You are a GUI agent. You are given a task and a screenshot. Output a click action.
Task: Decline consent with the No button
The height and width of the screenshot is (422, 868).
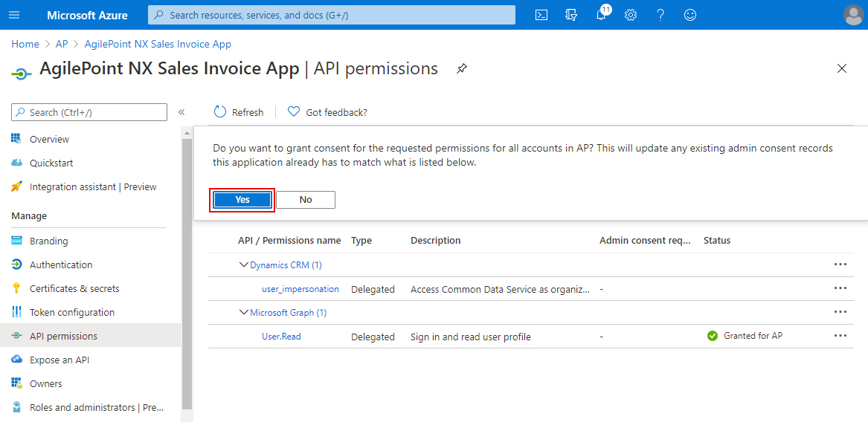click(x=306, y=200)
